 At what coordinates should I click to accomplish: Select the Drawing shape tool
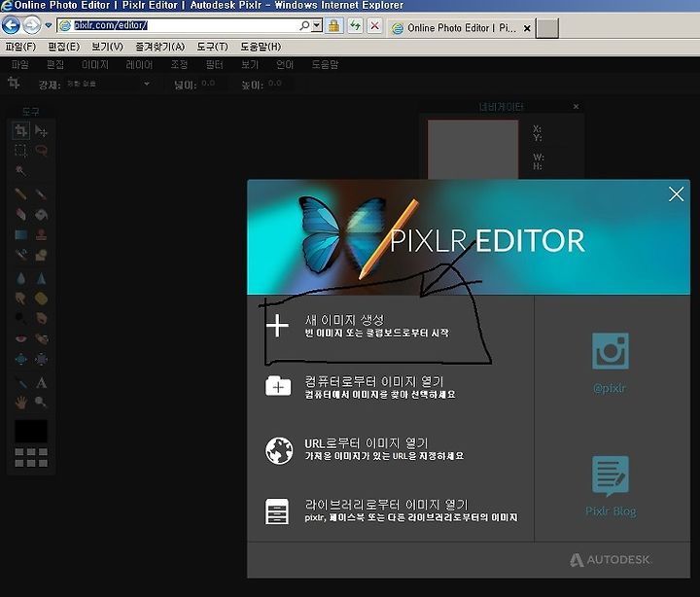(x=41, y=255)
